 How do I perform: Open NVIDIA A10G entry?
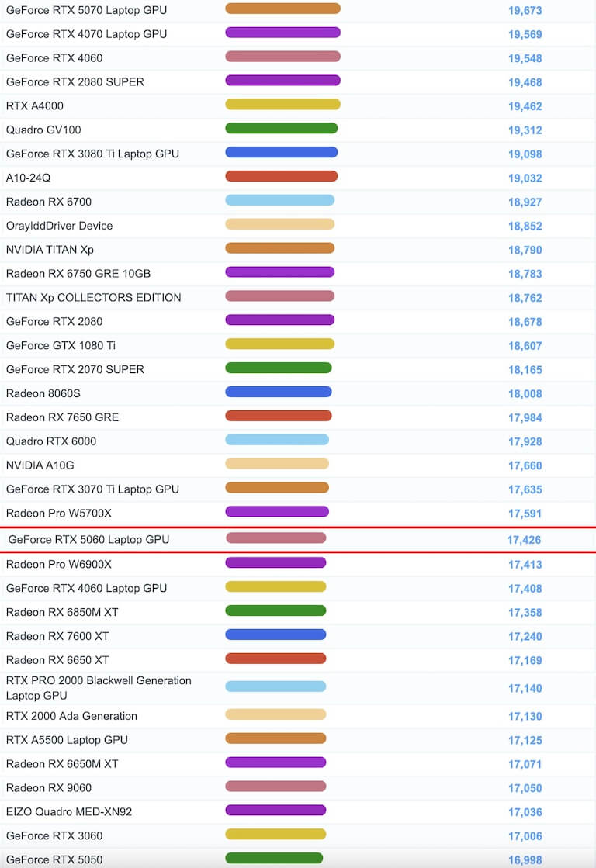40,465
